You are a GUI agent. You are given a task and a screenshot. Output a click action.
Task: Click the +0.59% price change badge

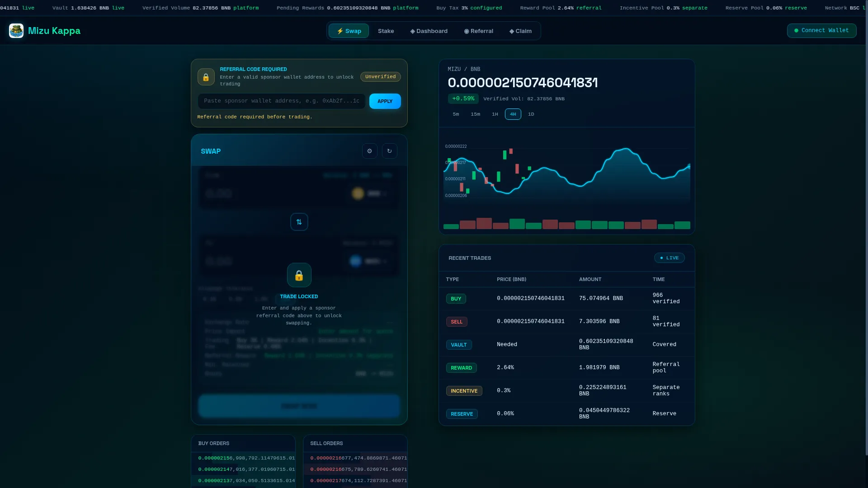click(463, 99)
